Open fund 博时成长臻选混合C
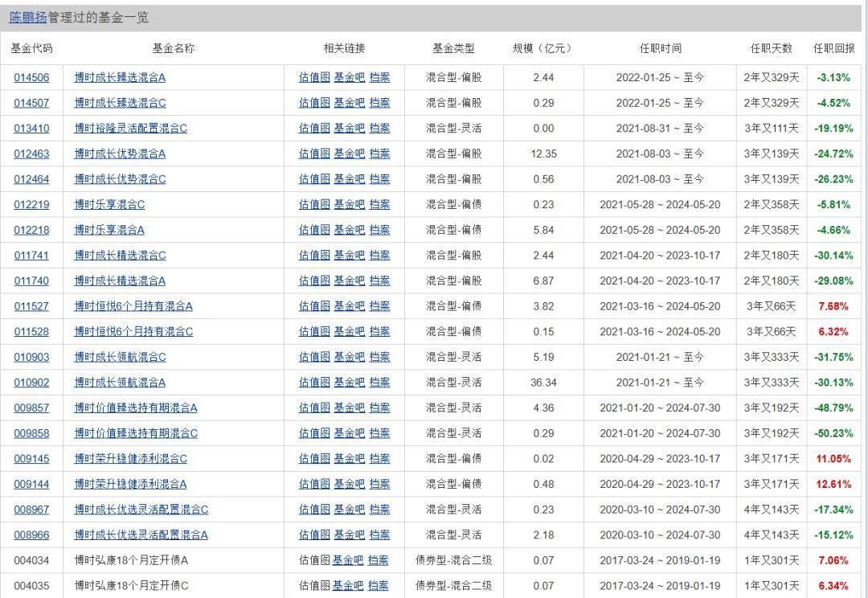Image resolution: width=868 pixels, height=598 pixels. (x=120, y=103)
